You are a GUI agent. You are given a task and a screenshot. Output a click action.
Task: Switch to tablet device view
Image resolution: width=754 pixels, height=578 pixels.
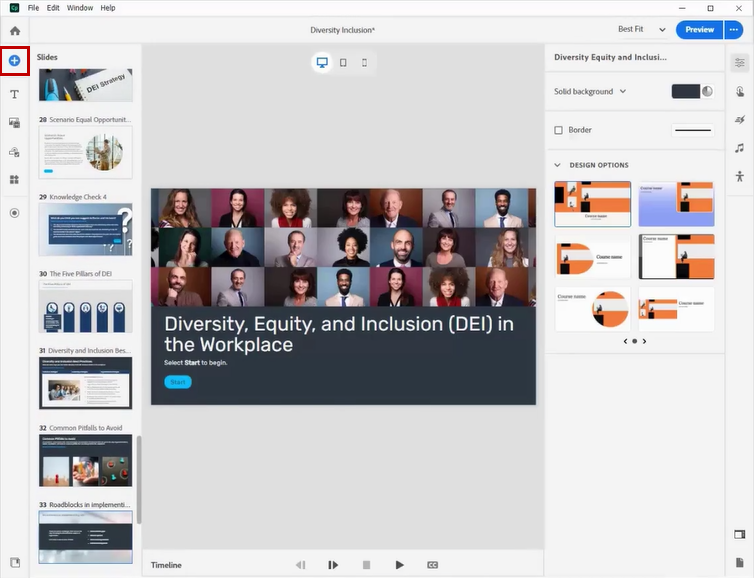point(343,63)
